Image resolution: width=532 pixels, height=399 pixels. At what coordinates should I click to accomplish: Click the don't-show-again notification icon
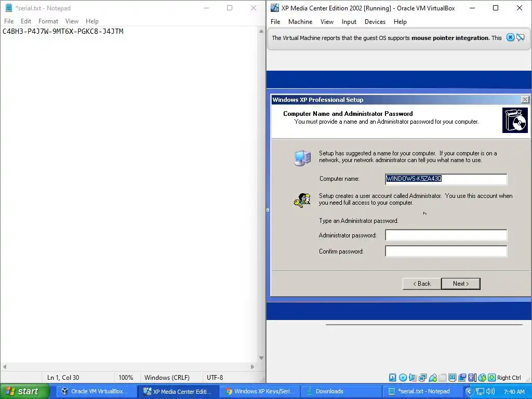(521, 37)
